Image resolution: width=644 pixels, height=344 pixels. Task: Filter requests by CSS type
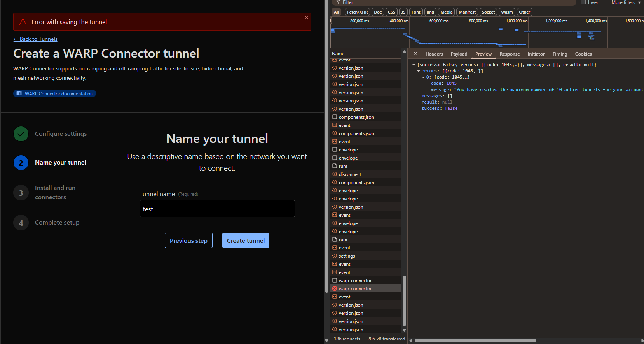click(x=391, y=12)
